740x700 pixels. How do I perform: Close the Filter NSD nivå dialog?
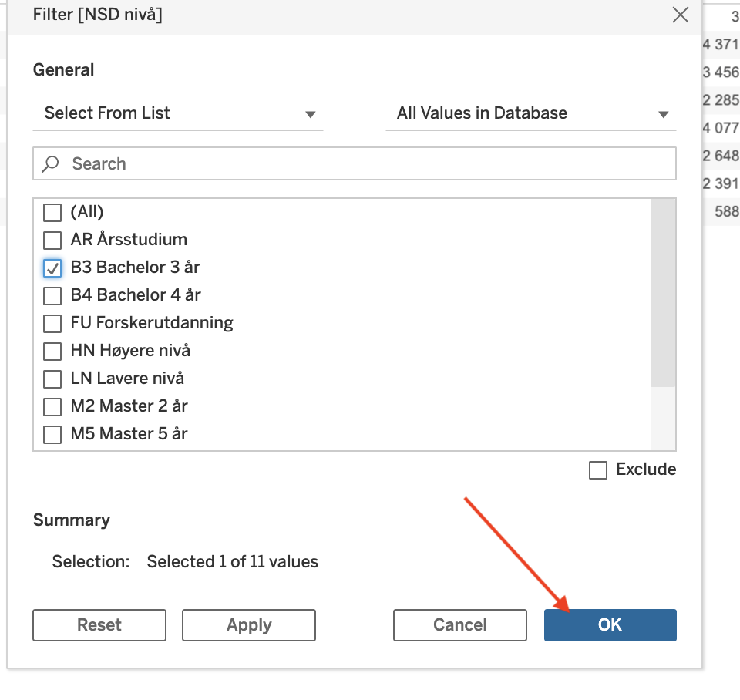[x=680, y=15]
